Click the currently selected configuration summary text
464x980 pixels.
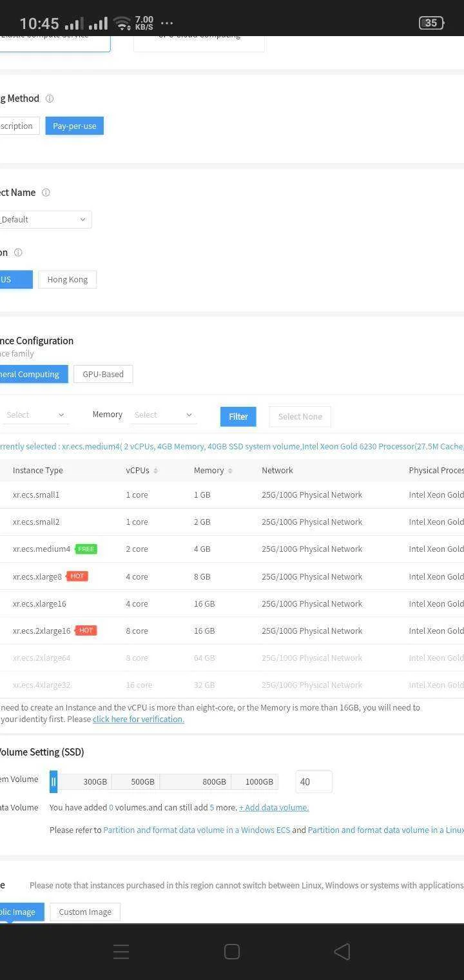click(x=232, y=446)
